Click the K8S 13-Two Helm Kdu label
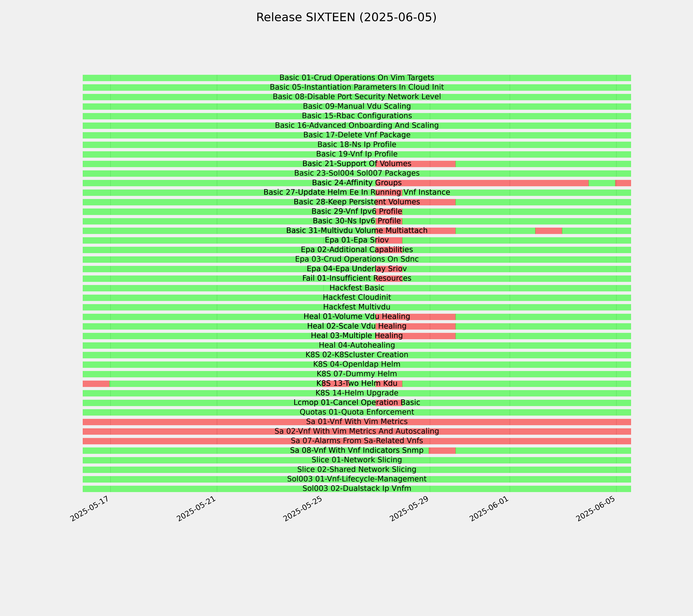Viewport: 693px width, 616px height. [357, 384]
